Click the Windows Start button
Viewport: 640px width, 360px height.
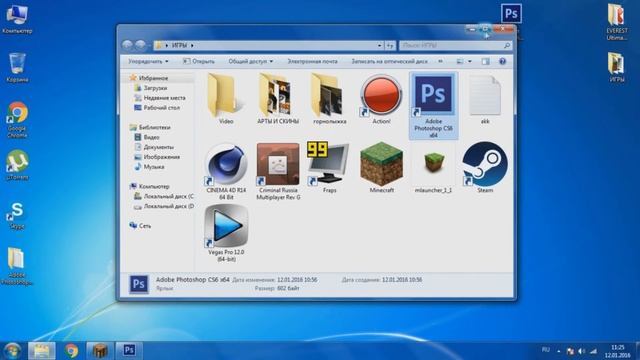pyautogui.click(x=12, y=351)
